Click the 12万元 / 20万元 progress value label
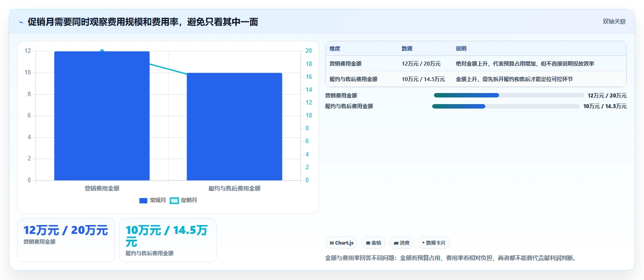The width and height of the screenshot is (644, 280). [x=607, y=95]
